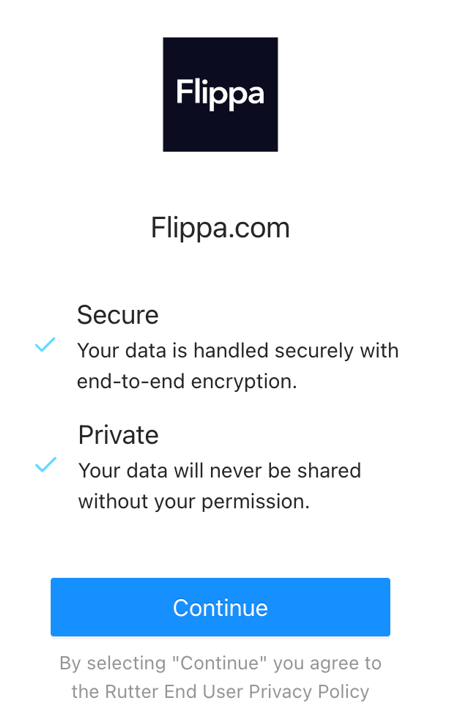Click the Continue label text on the button
Viewport: 461px width, 724px height.
[220, 608]
